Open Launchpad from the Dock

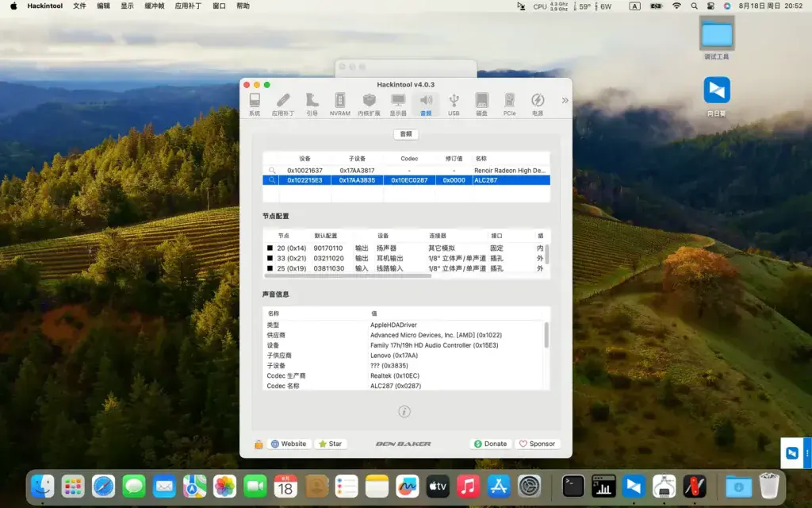pyautogui.click(x=73, y=487)
